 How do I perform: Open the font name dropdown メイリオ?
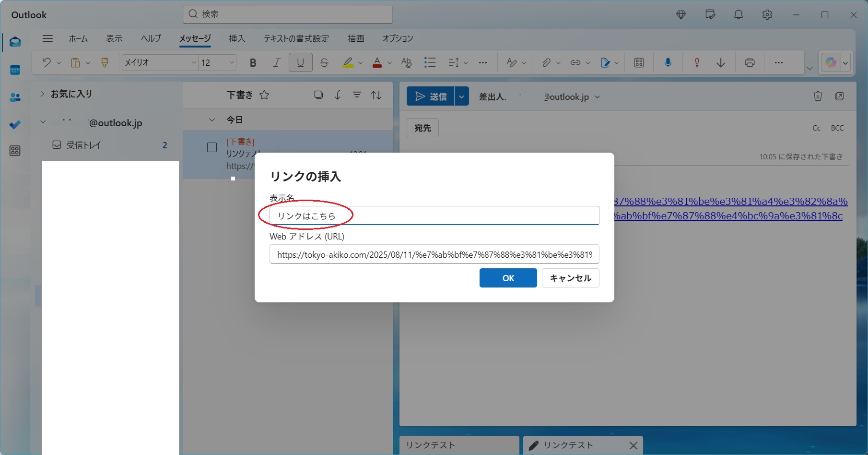click(159, 63)
